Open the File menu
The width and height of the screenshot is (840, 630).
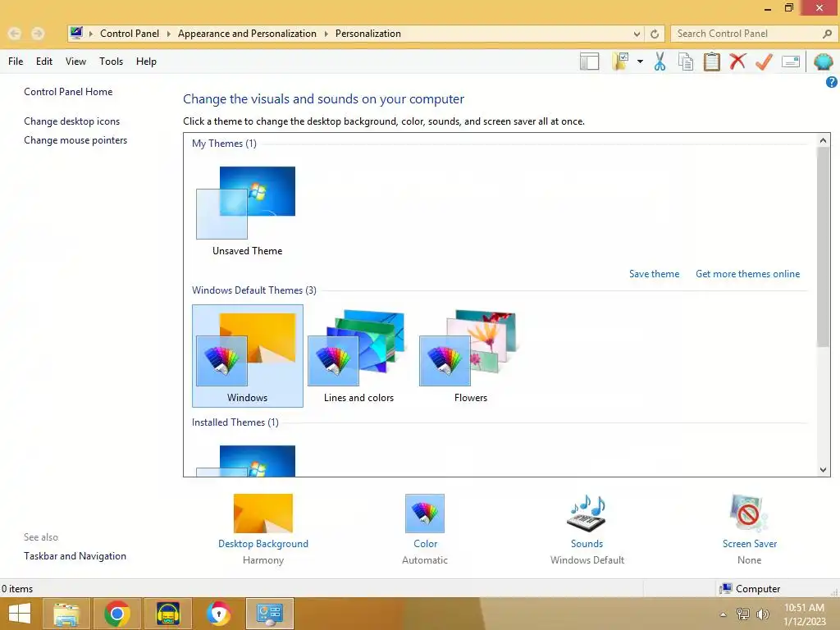pos(16,61)
